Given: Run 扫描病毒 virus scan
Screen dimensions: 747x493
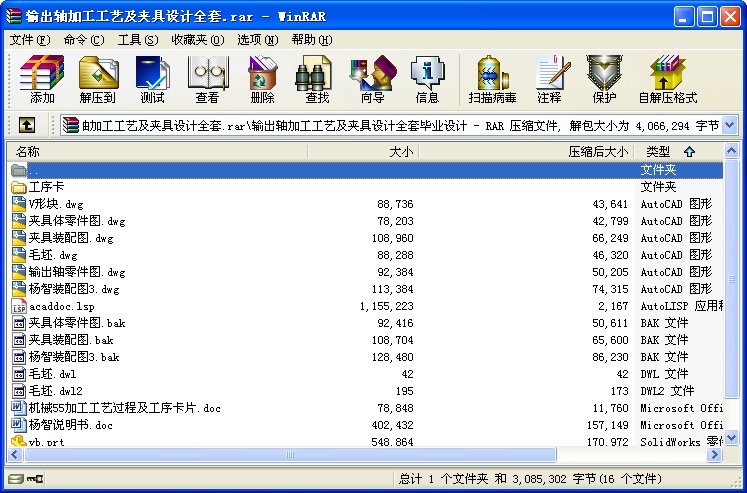Looking at the screenshot, I should 492,80.
